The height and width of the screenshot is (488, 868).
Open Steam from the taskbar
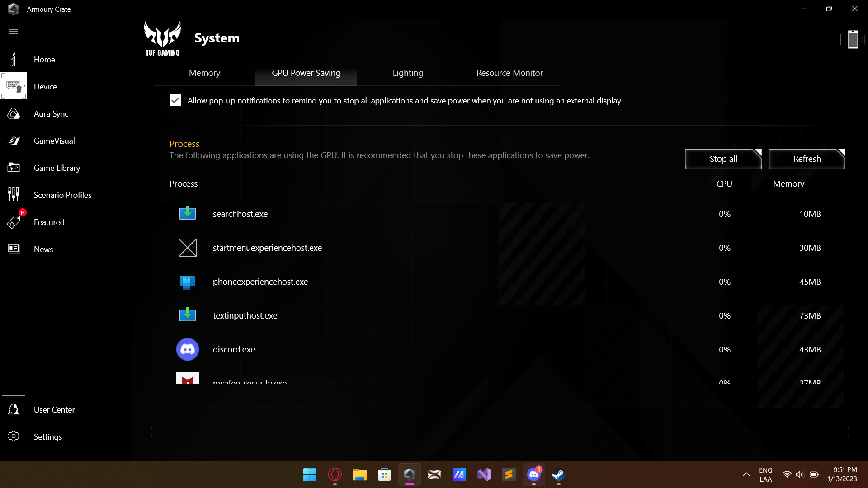[558, 474]
